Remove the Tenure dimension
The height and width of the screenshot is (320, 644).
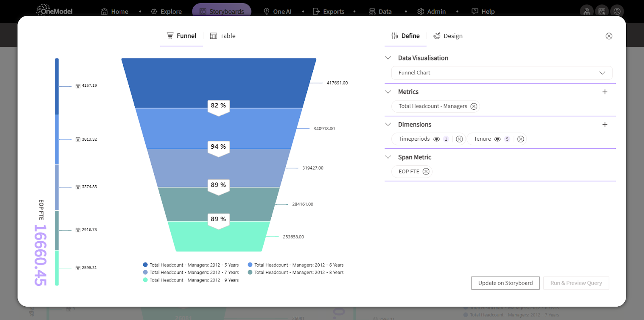coord(520,139)
